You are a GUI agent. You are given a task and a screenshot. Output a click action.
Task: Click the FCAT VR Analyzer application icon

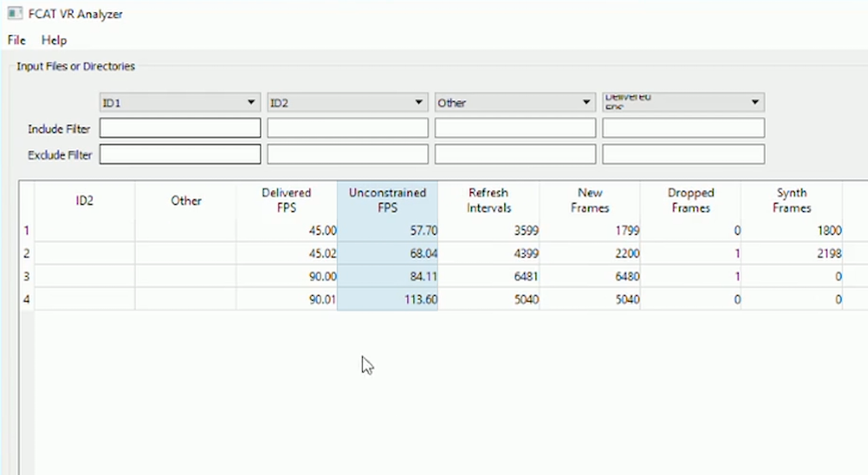(x=14, y=14)
